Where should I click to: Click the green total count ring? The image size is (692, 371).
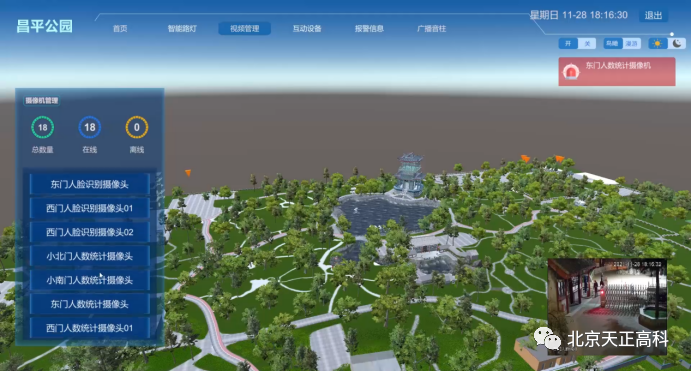tap(43, 127)
